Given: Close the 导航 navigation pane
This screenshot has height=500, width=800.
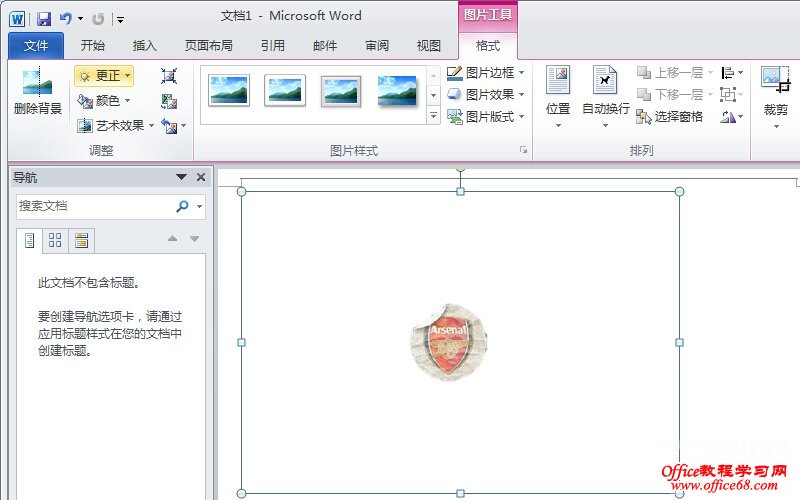Looking at the screenshot, I should pos(201,177).
